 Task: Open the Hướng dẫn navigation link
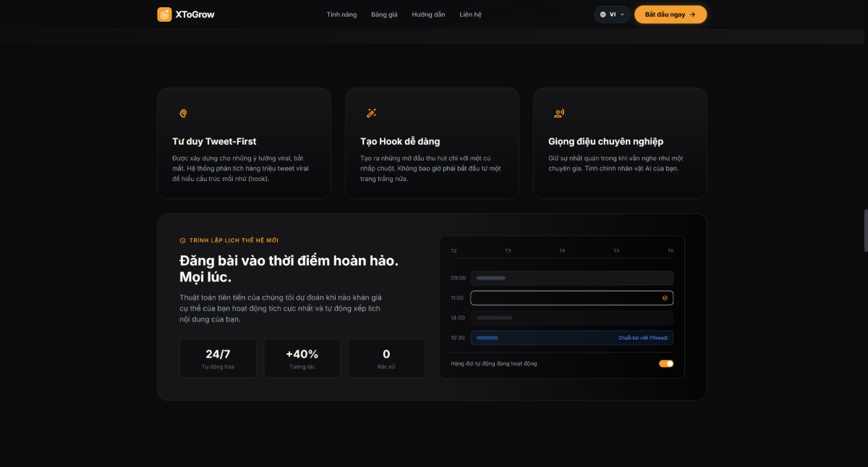click(428, 14)
